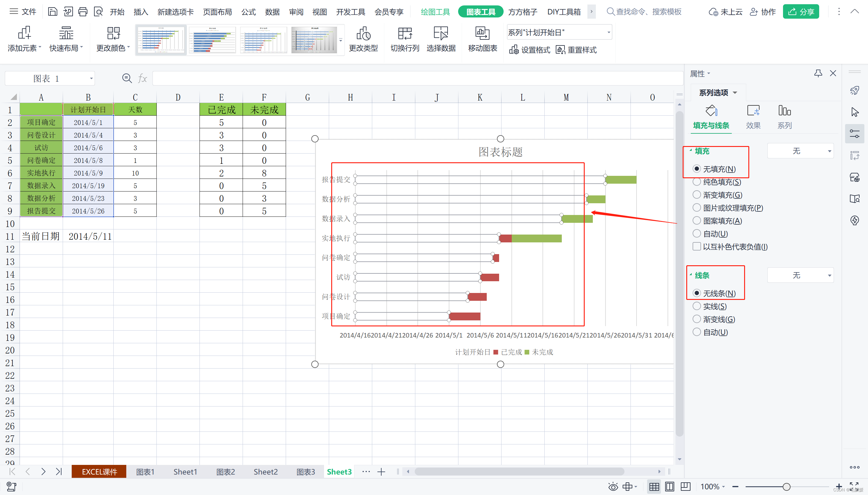
Task: Expand the 系列"计划开始日" element dropdown
Action: tap(609, 33)
